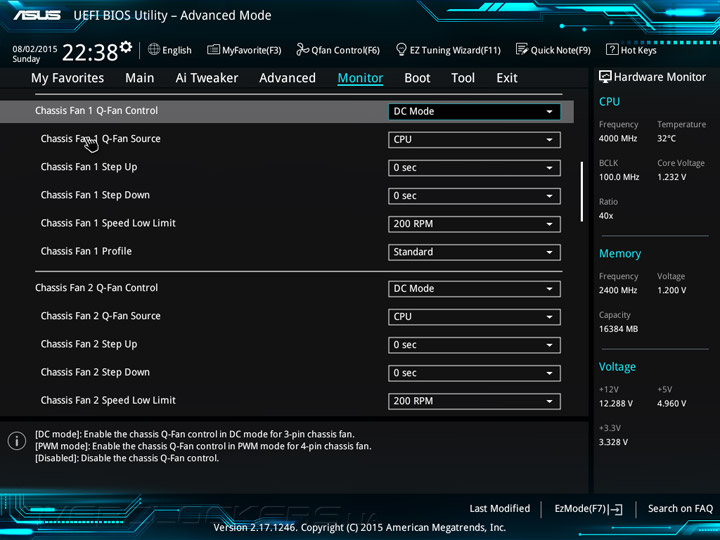This screenshot has width=720, height=540.
Task: Expand Chassis Fan 1 Q-Fan Source dropdown
Action: pos(474,140)
